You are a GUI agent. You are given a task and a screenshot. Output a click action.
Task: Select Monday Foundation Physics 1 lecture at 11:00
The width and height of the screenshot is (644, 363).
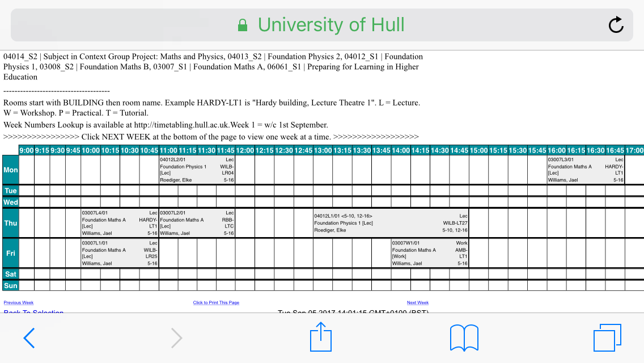197,170
